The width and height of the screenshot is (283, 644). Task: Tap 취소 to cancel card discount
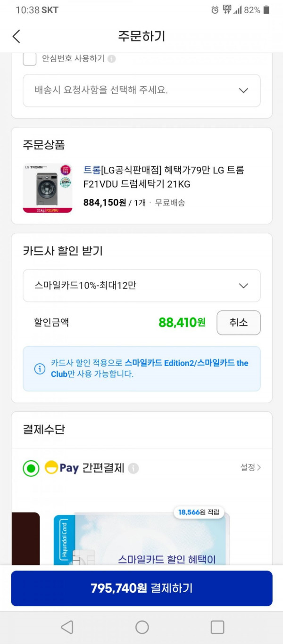click(x=239, y=323)
